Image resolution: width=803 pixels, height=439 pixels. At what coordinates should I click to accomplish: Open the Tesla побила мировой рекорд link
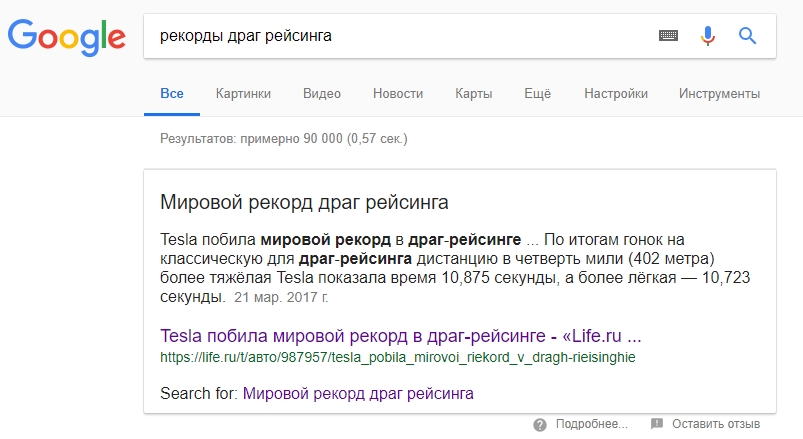click(400, 336)
